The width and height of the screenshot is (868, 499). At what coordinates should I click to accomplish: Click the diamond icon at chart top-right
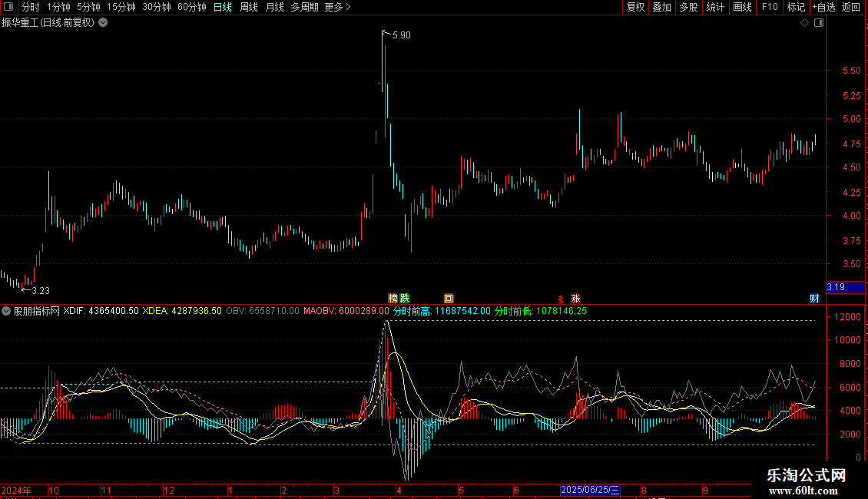(804, 23)
